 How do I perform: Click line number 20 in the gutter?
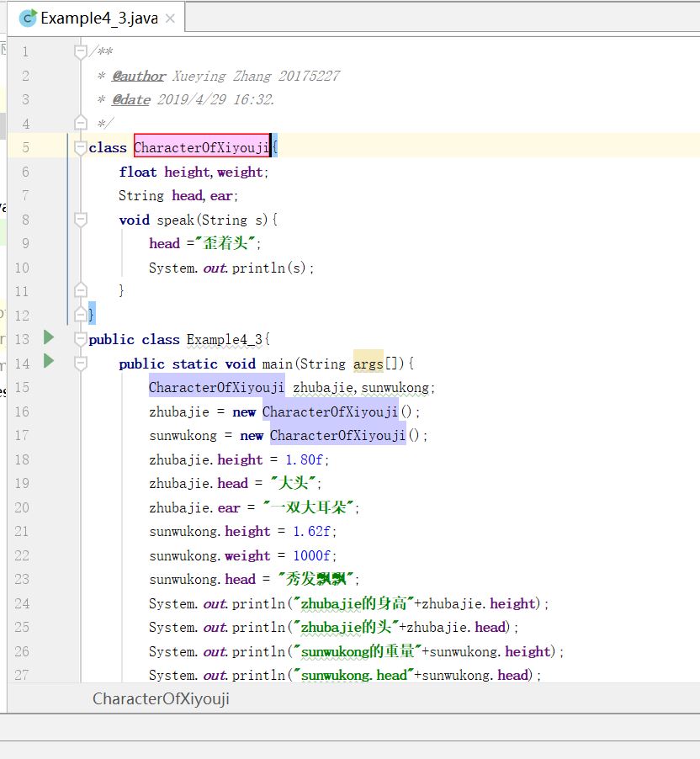click(21, 507)
